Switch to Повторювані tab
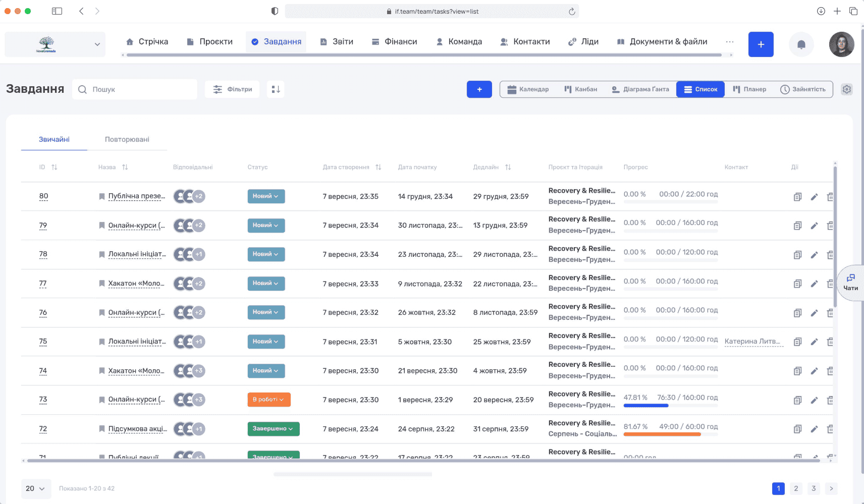 pos(127,139)
